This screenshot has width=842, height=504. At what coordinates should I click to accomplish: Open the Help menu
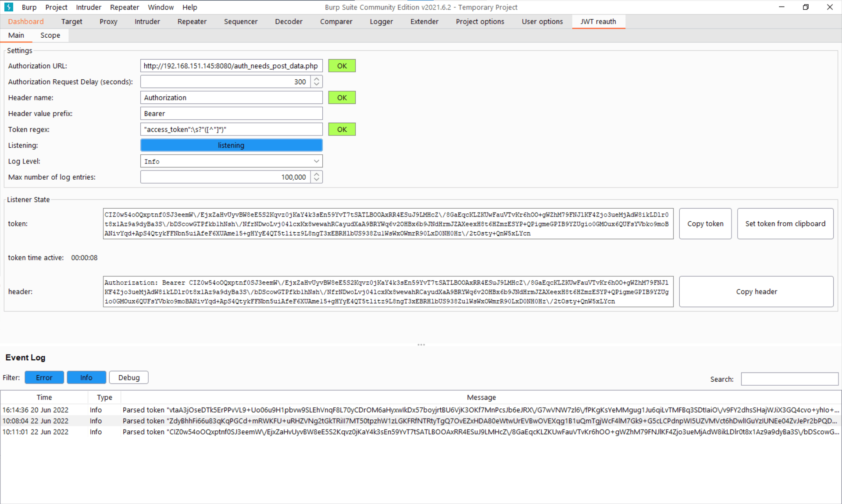[189, 7]
